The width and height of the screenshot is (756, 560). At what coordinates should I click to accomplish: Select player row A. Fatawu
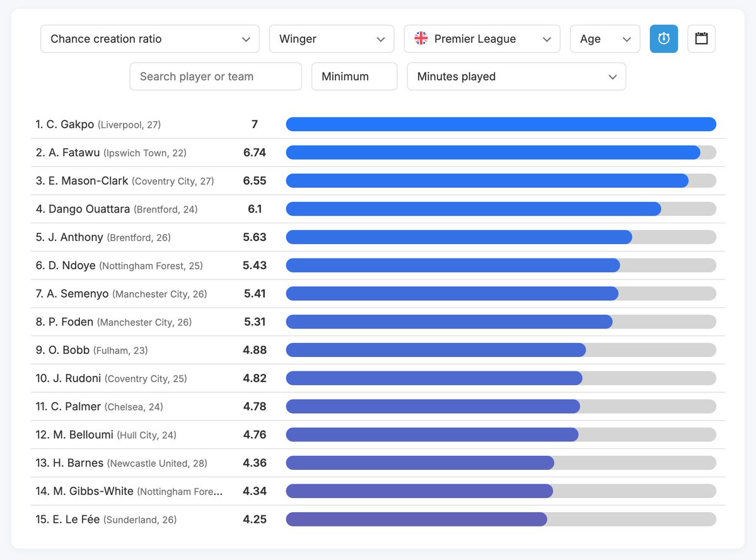[378, 153]
